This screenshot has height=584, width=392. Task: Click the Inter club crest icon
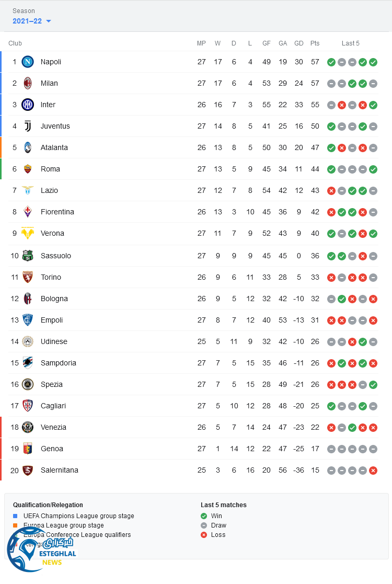tap(28, 105)
